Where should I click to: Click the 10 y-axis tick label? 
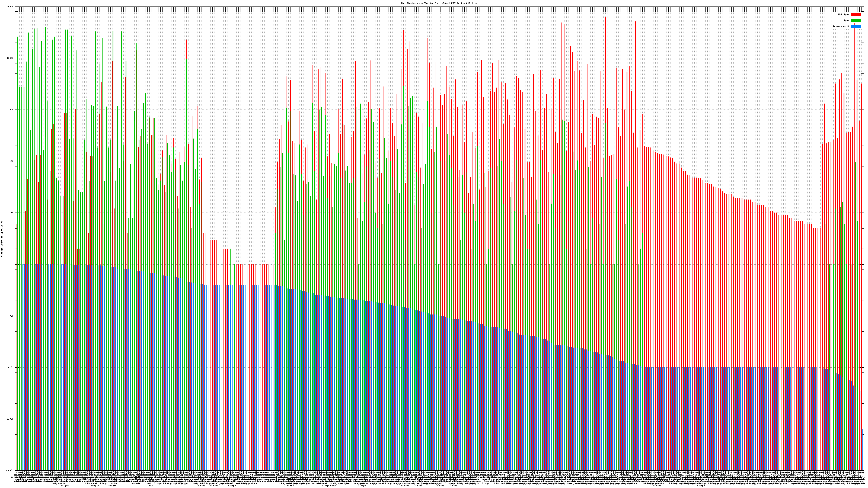pos(12,213)
